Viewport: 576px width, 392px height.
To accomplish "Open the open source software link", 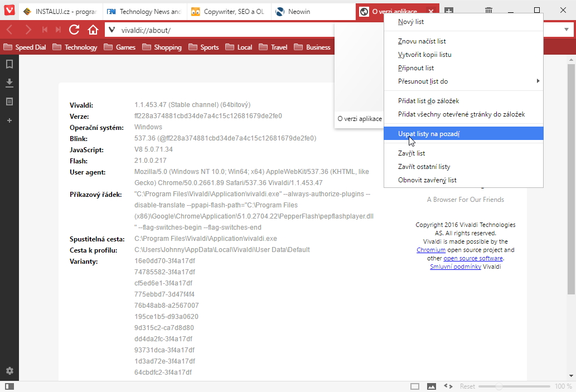I will coord(473,258).
